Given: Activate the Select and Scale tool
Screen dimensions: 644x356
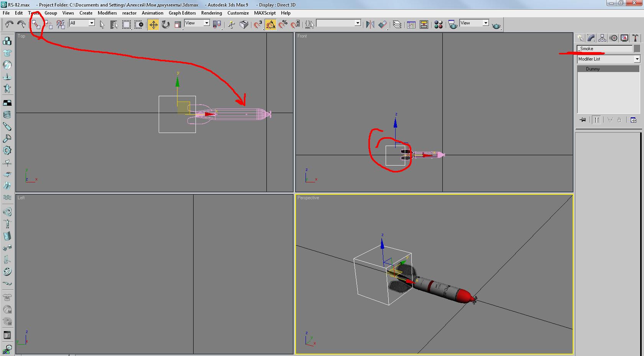Looking at the screenshot, I should point(178,25).
